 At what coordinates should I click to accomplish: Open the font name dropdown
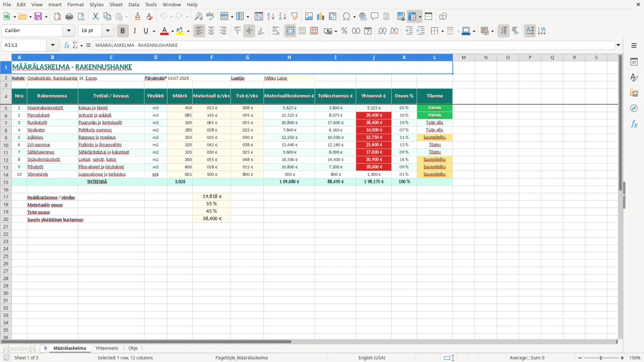pyautogui.click(x=69, y=31)
